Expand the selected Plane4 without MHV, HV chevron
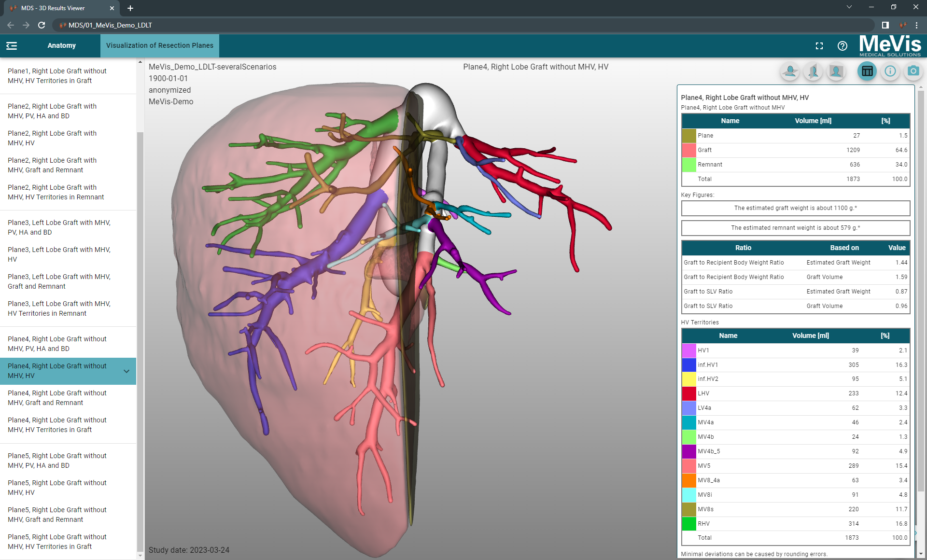927x560 pixels. (126, 371)
